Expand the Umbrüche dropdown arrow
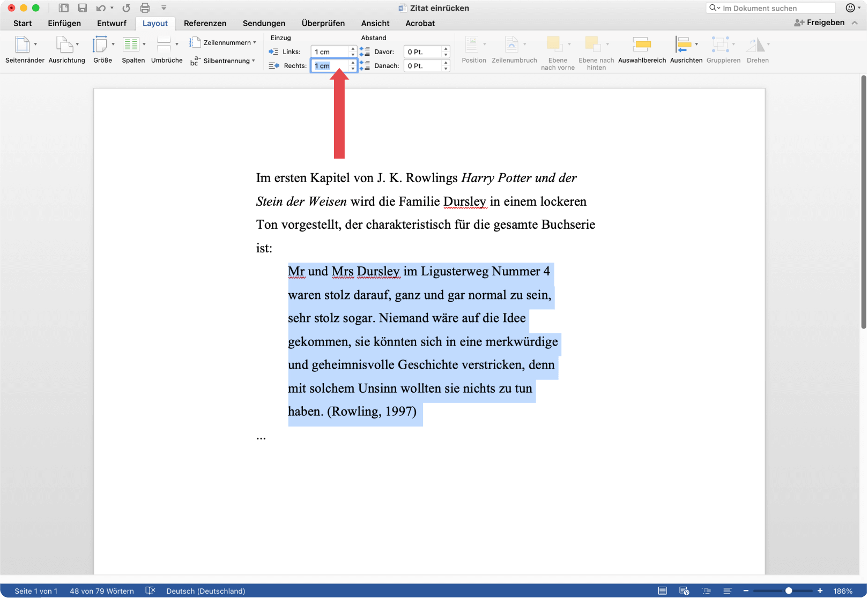 pos(177,44)
